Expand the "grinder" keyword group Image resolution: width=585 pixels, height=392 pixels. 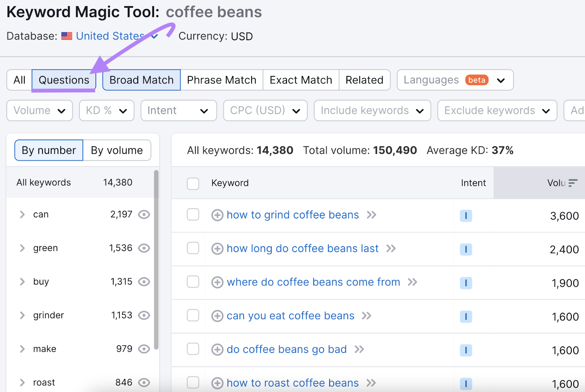22,315
